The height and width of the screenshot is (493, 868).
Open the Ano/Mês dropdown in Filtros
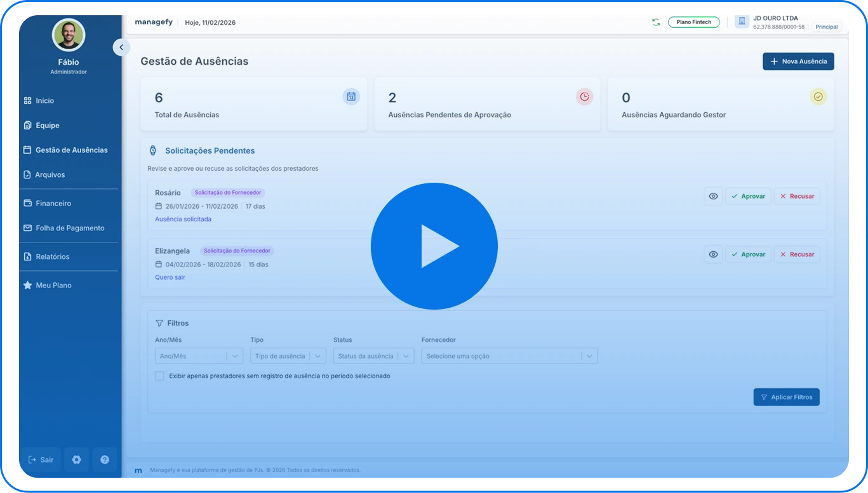pyautogui.click(x=199, y=355)
